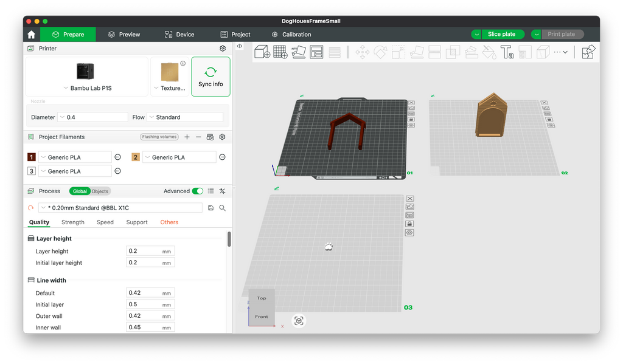Click the compare presets icon
The height and width of the screenshot is (364, 623).
[x=223, y=191]
